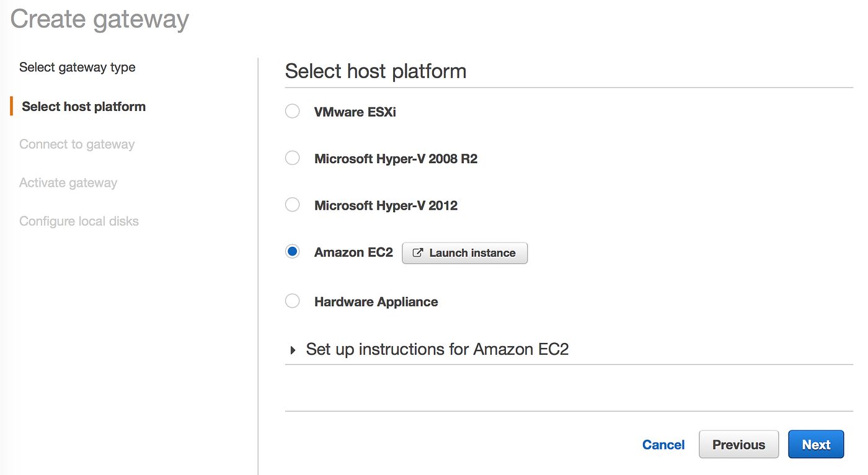Select the VMware ESXi radio button
The height and width of the screenshot is (475, 868).
click(292, 111)
